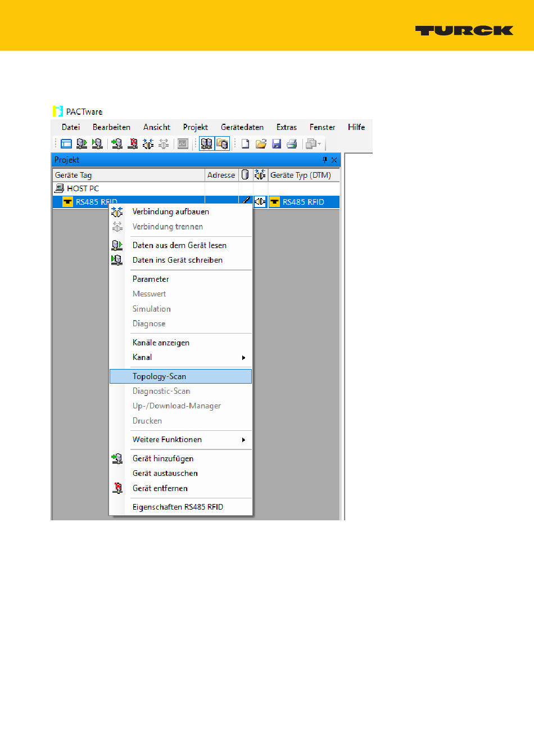
Task: Click the add device toolbar icon
Action: [x=117, y=144]
